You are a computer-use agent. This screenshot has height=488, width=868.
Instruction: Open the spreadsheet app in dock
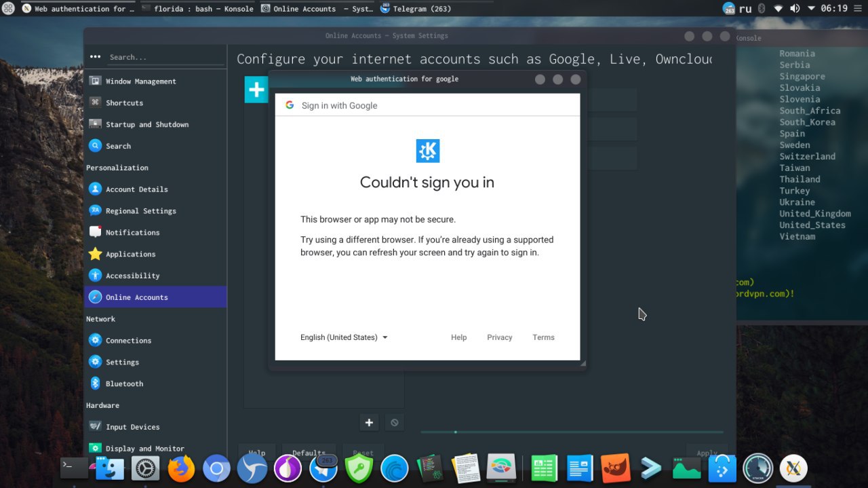click(x=544, y=468)
